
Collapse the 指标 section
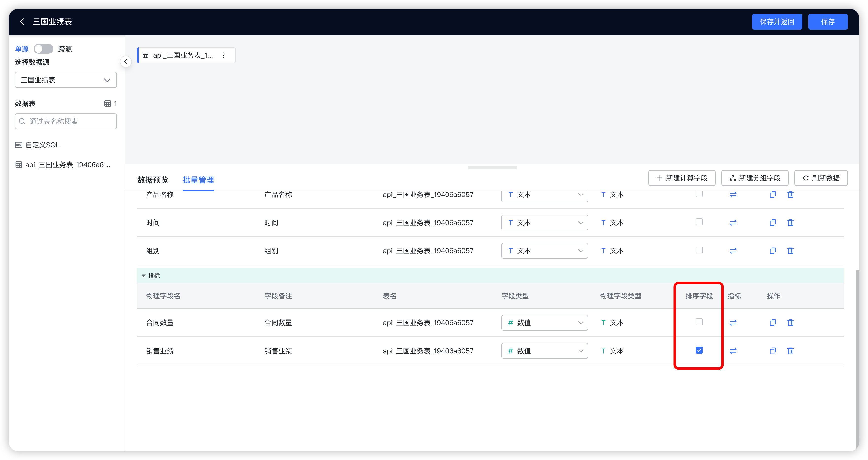[x=144, y=276]
